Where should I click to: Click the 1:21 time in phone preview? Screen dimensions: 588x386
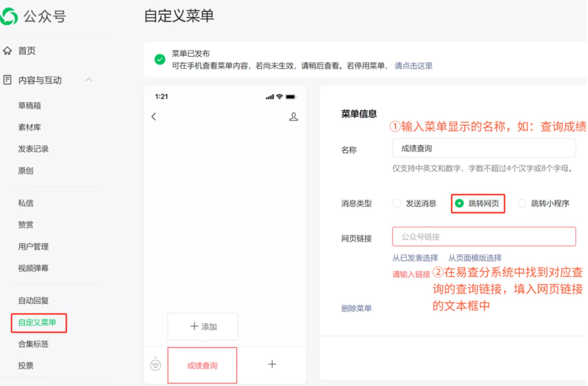[x=161, y=96]
